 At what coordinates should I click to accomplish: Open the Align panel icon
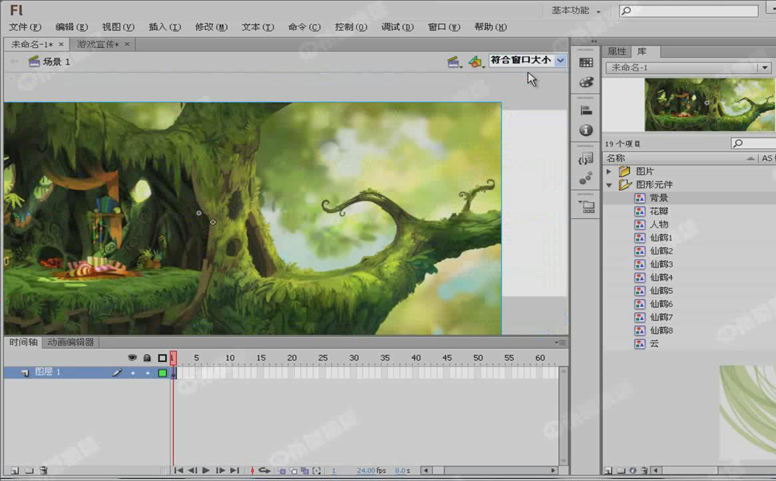click(x=586, y=111)
